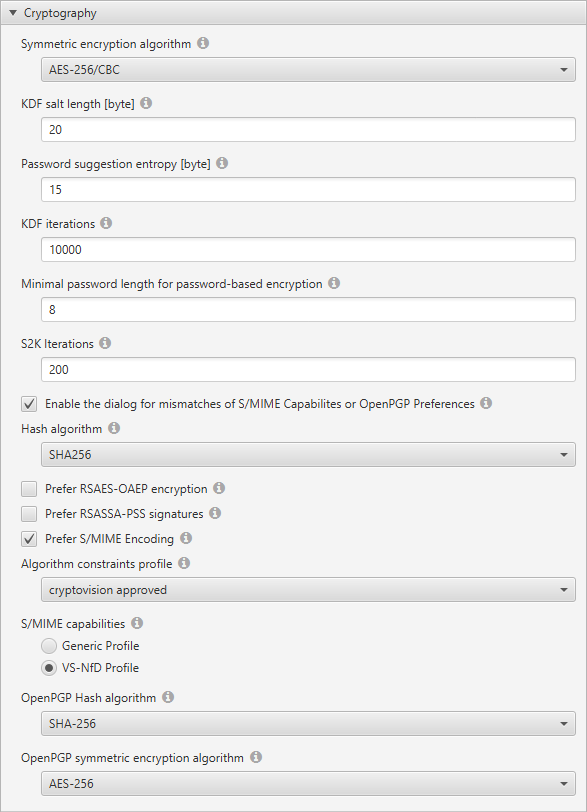Collapse the Cryptography section
Screen dimensions: 587x812
[x=13, y=12]
